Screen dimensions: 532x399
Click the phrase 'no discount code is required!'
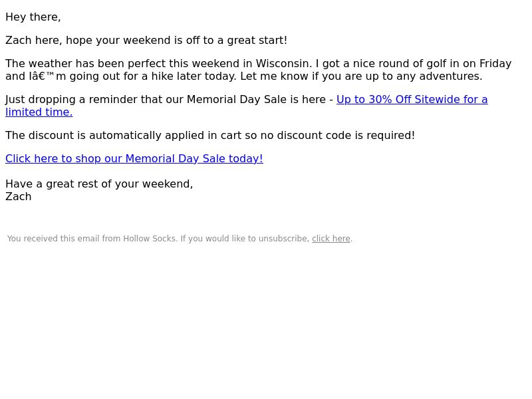[338, 136]
